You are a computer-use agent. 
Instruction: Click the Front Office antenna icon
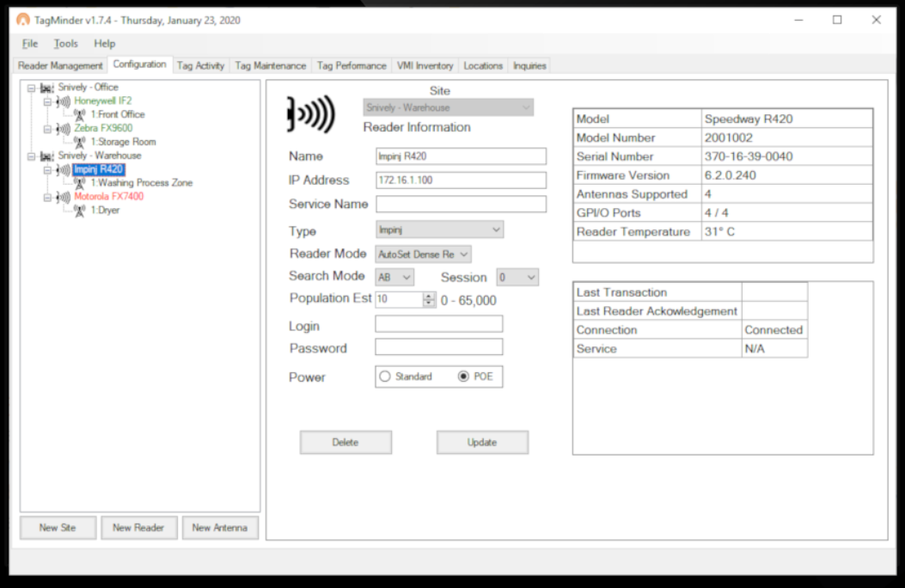80,115
